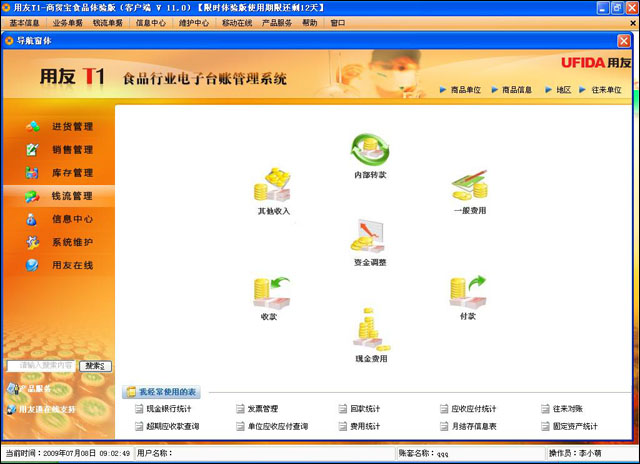Open the 付款 icon
Viewport: 640px width, 464px height.
click(468, 292)
